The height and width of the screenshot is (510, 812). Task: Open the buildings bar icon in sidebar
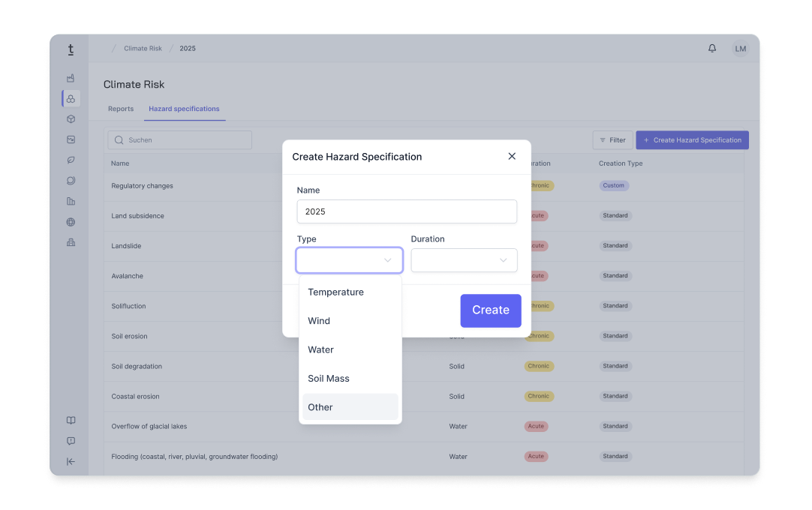pyautogui.click(x=71, y=202)
